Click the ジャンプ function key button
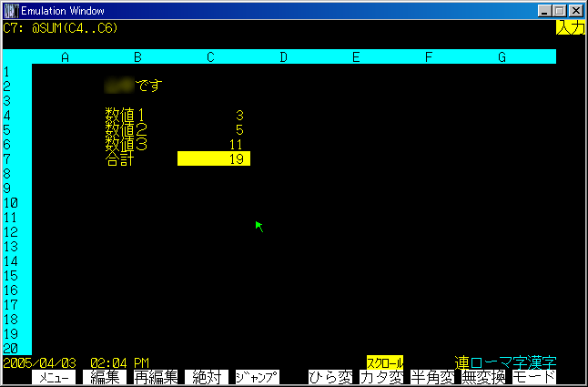 click(x=258, y=377)
